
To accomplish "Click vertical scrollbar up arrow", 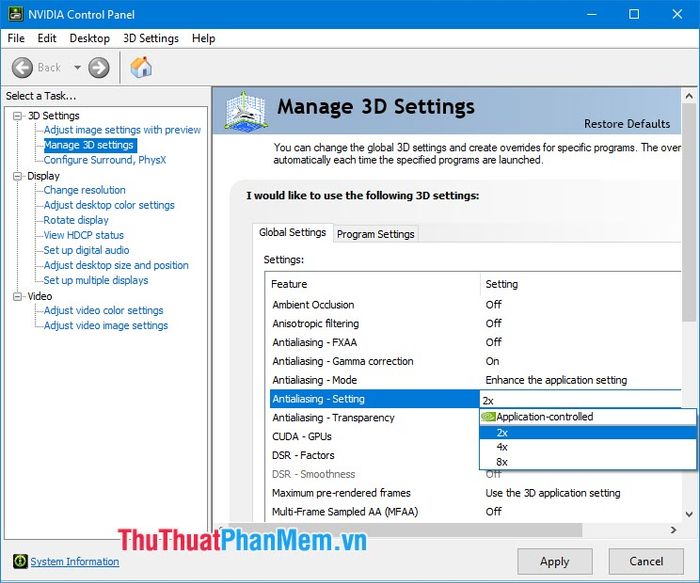I will (x=689, y=96).
